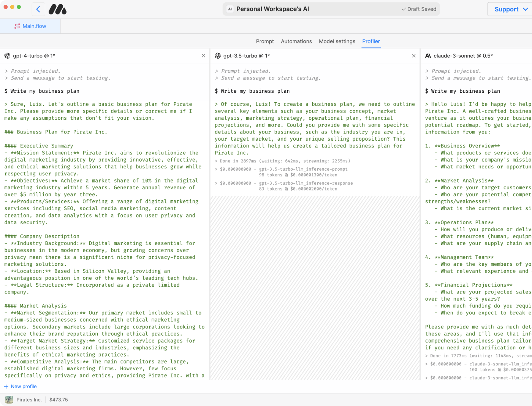Click the app logo in the header
This screenshot has width=532, height=406.
(58, 9)
